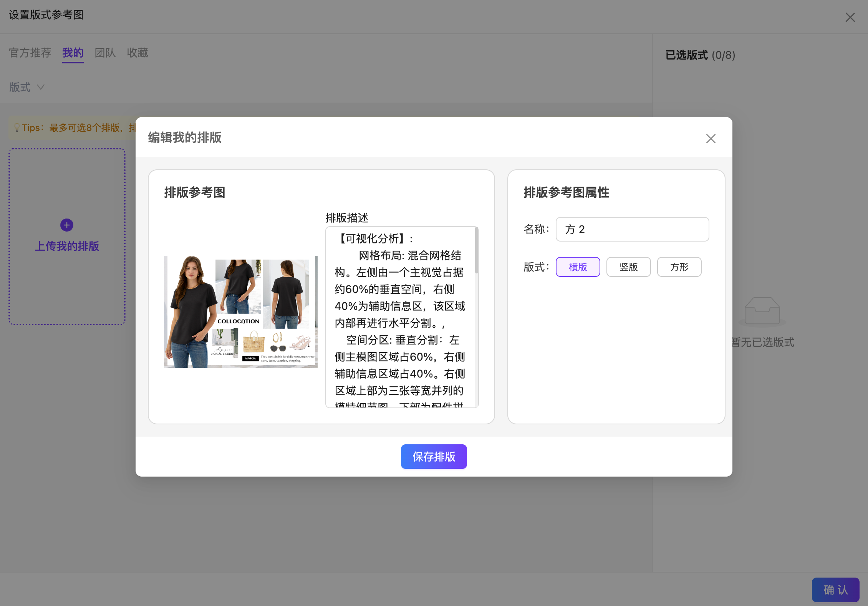The width and height of the screenshot is (868, 606).
Task: Click the empty inbox icon above 暂无已选版式
Action: coord(762,311)
